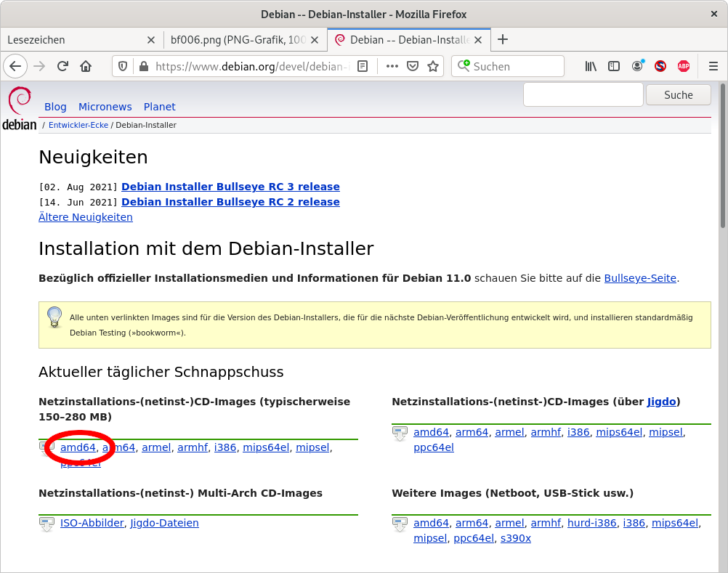Bookmark this page with star
Screen dimensions: 728x573
pyautogui.click(x=433, y=66)
